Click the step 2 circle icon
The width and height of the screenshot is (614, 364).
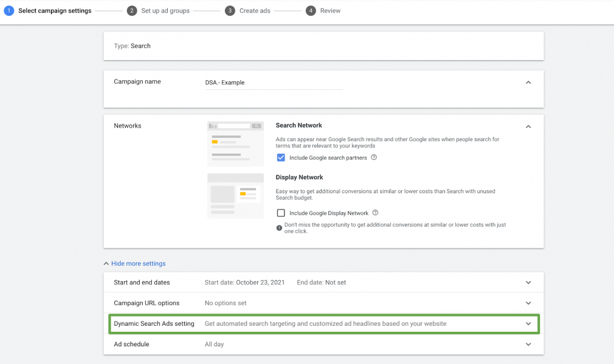pyautogui.click(x=132, y=10)
